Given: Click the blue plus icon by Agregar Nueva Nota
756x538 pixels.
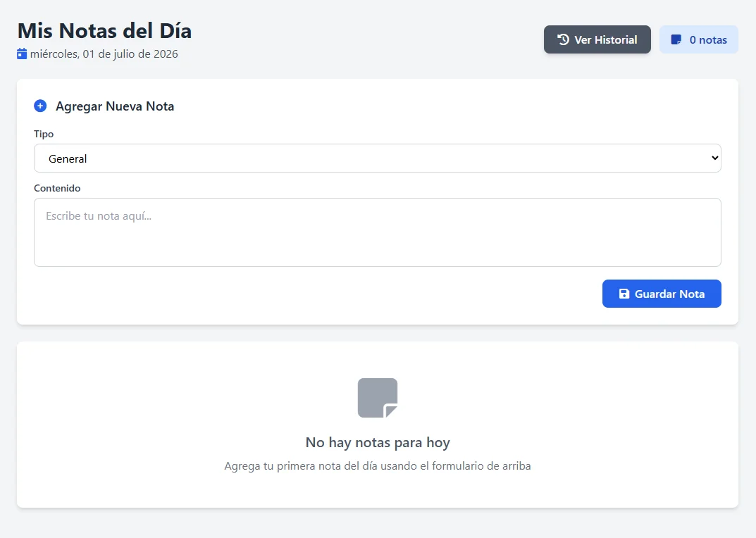Looking at the screenshot, I should click(x=40, y=106).
